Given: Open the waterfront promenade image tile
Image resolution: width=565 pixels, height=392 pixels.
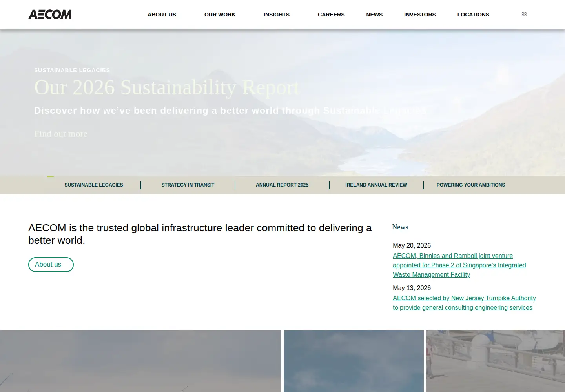Looking at the screenshot, I should tap(496, 361).
